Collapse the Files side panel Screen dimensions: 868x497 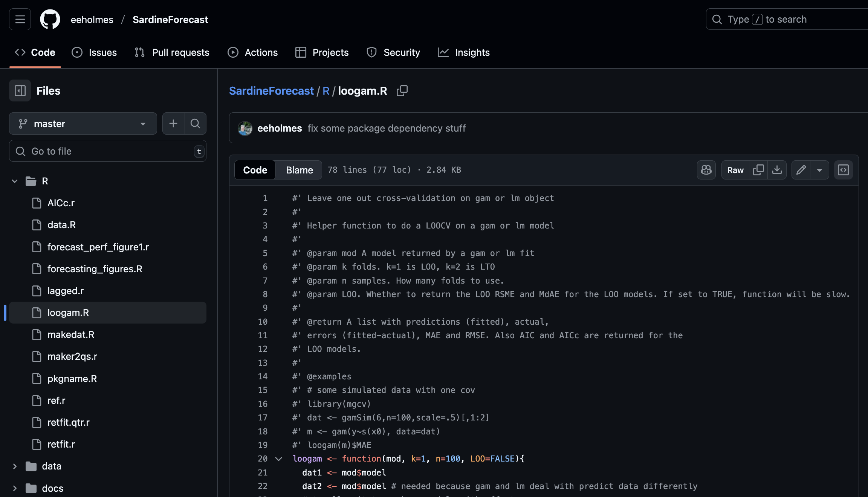tap(20, 91)
